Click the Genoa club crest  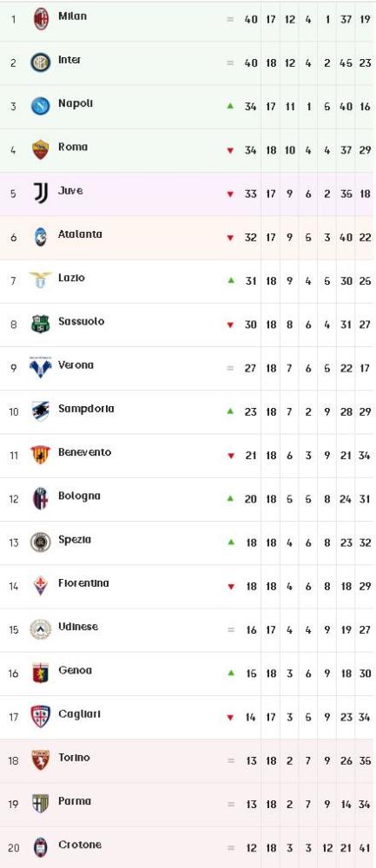pyautogui.click(x=41, y=673)
